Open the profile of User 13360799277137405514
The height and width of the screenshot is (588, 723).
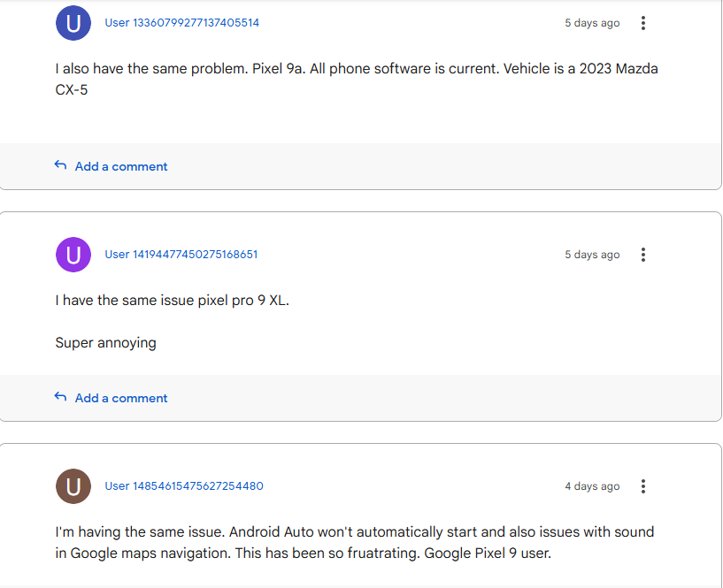click(x=181, y=23)
